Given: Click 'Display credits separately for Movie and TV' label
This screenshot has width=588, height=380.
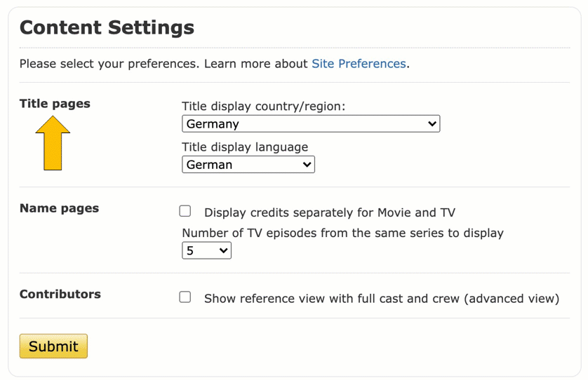Looking at the screenshot, I should coord(330,212).
